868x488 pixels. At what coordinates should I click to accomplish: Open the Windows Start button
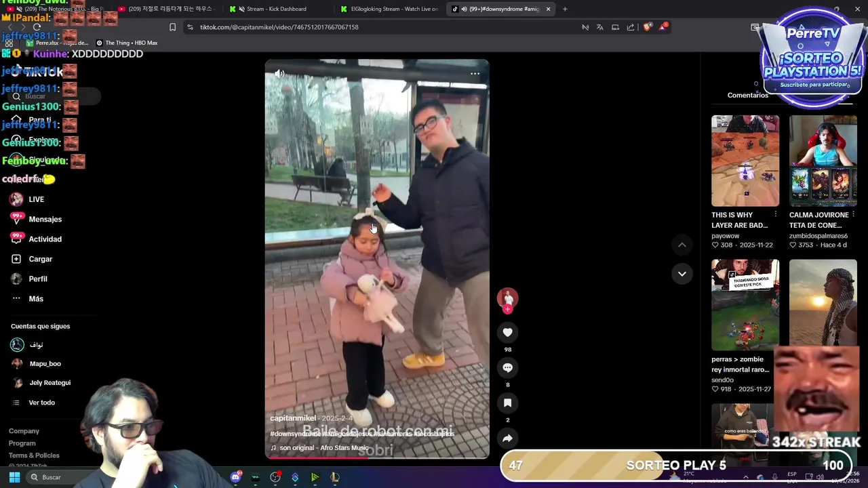(x=14, y=477)
